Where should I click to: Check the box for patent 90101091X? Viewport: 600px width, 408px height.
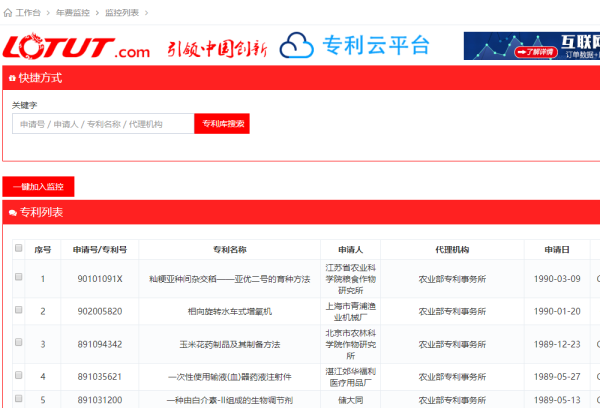17,277
